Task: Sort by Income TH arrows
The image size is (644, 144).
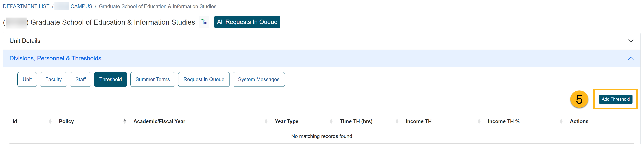Action: 479,121
